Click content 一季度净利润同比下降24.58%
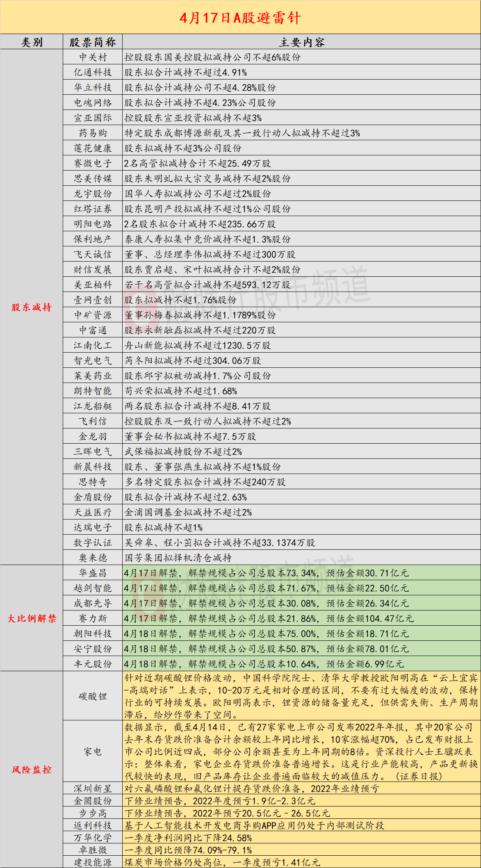481x868 pixels. click(188, 838)
